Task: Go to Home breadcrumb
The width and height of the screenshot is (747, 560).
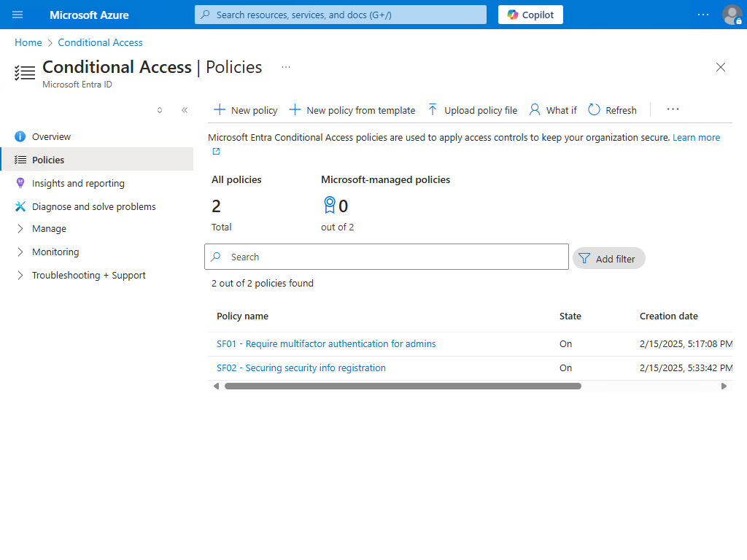Action: [x=28, y=42]
